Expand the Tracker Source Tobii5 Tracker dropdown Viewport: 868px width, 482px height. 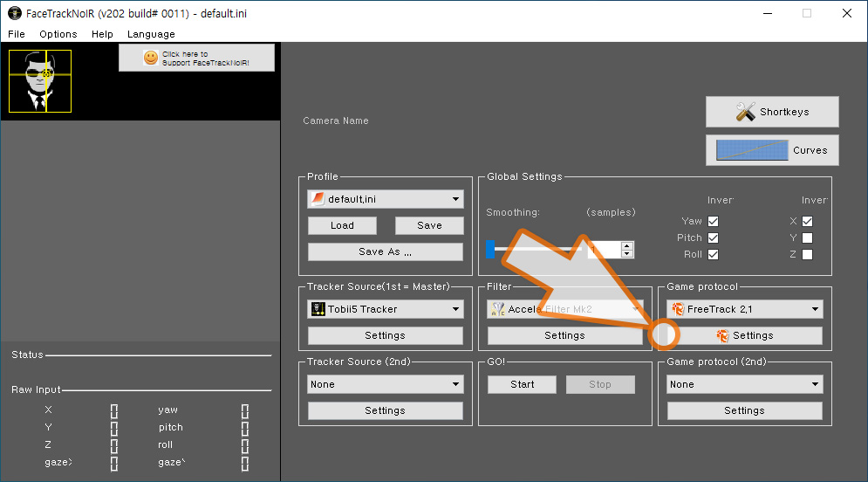[x=455, y=309]
